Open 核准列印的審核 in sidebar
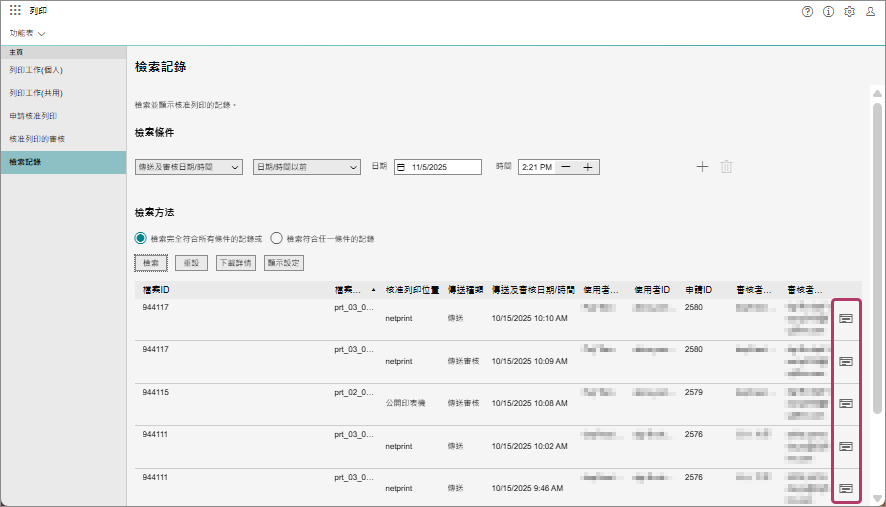 tap(37, 139)
